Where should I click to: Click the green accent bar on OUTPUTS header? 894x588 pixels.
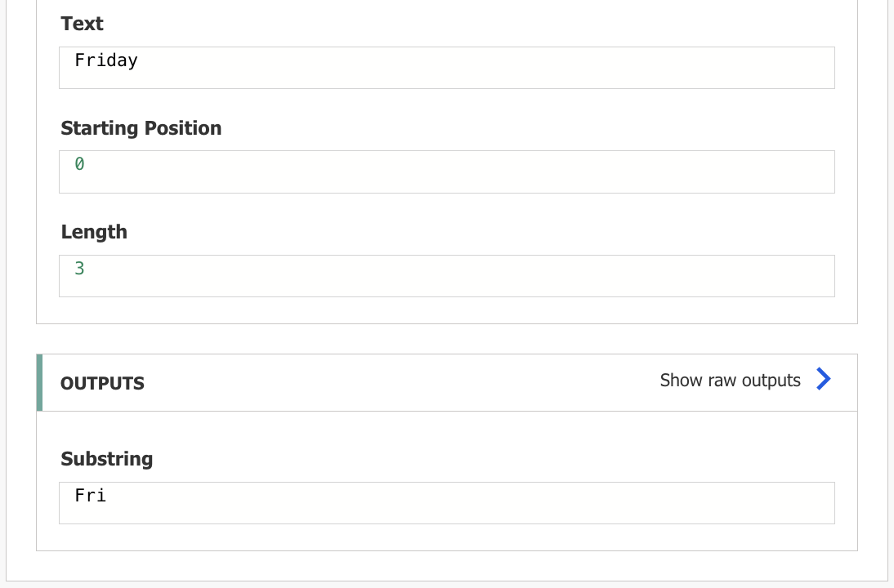(x=39, y=382)
